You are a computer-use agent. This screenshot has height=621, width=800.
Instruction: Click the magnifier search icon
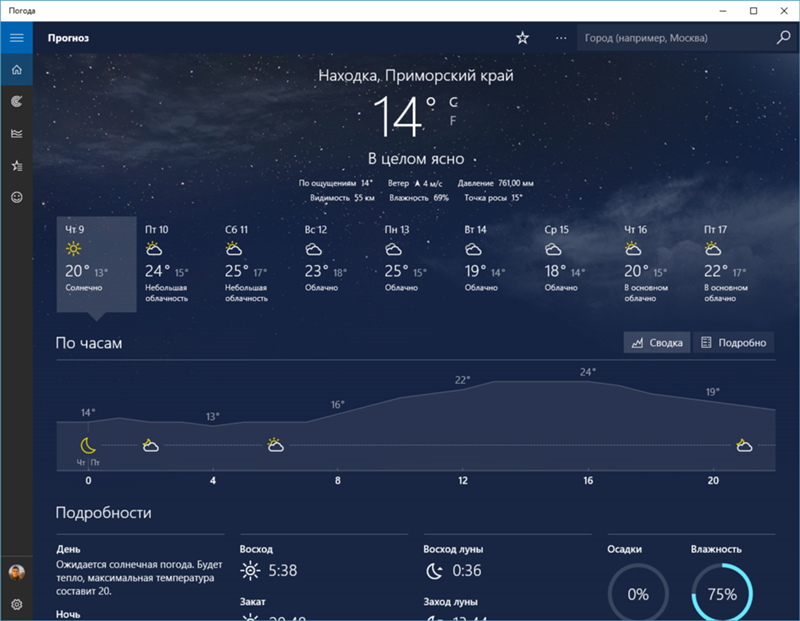783,38
